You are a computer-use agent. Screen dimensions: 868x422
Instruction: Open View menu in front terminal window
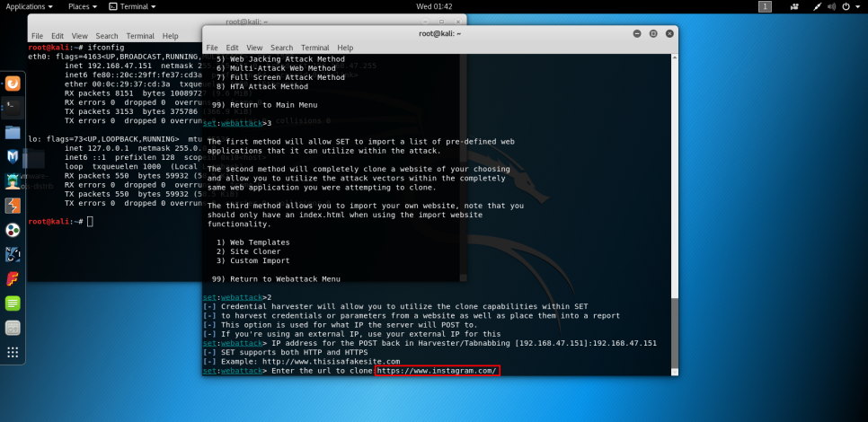(x=254, y=48)
